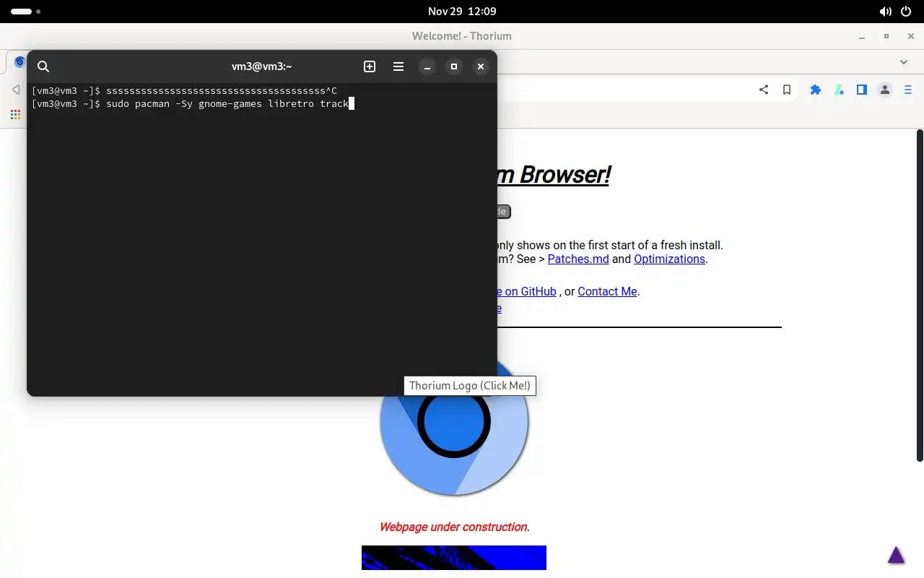This screenshot has height=578, width=924.
Task: Go back in Thorium browser
Action: click(16, 90)
